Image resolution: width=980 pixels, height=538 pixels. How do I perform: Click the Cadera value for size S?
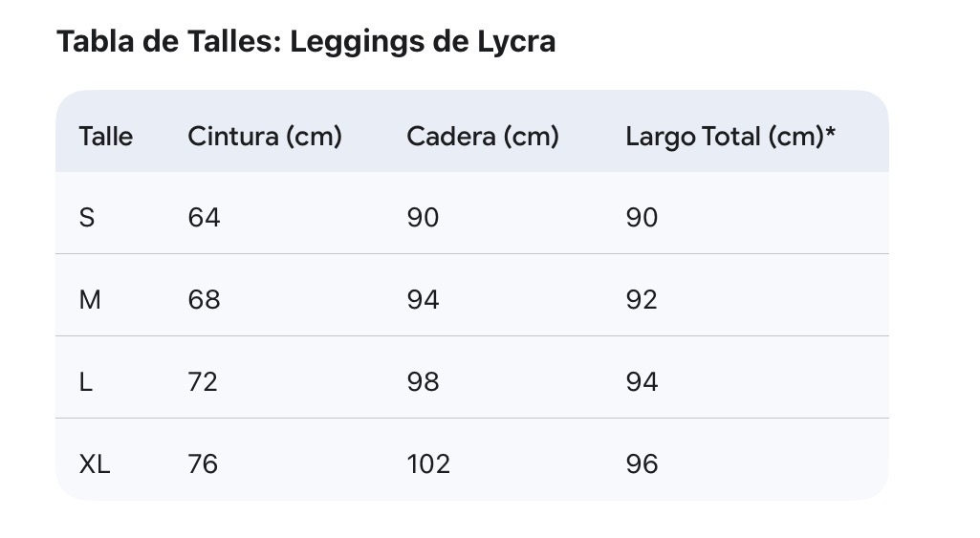click(423, 218)
